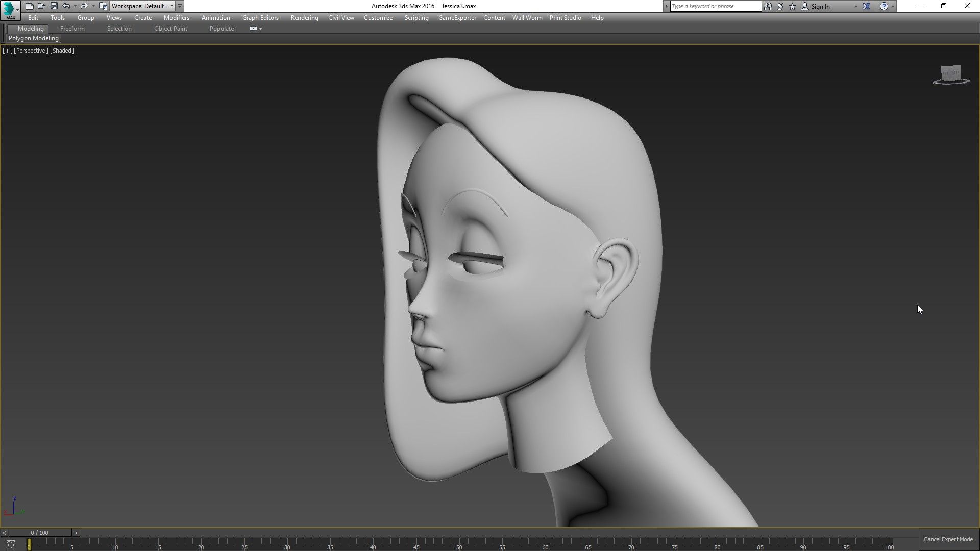The width and height of the screenshot is (980, 551).
Task: Toggle the Mini Curve Editor icon at bottom left
Action: 11,544
